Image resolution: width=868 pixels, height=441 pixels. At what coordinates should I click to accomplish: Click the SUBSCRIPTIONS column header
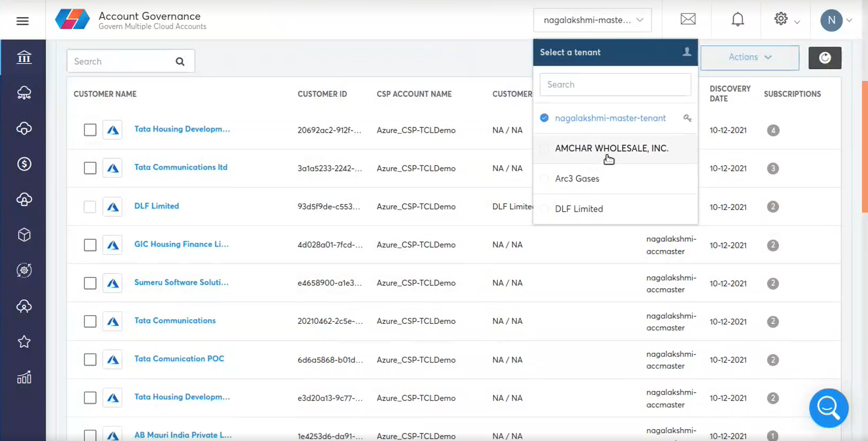[792, 94]
